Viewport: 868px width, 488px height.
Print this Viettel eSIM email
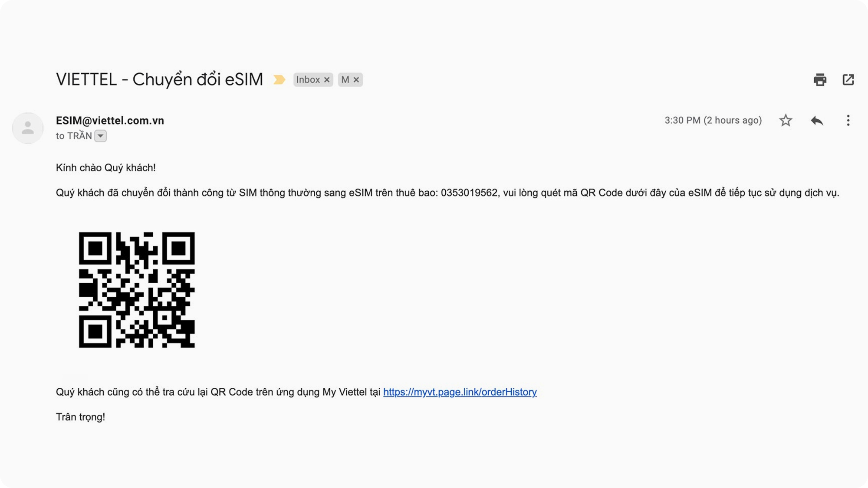point(820,80)
